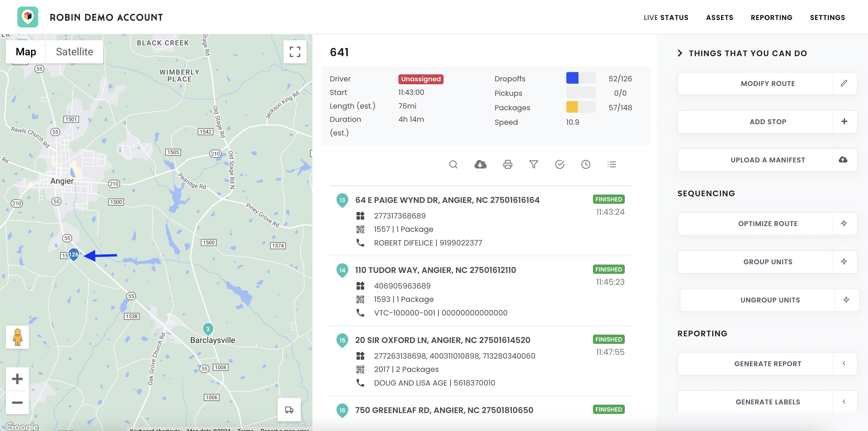Image resolution: width=868 pixels, height=431 pixels.
Task: Toggle fullscreen map view
Action: (295, 52)
